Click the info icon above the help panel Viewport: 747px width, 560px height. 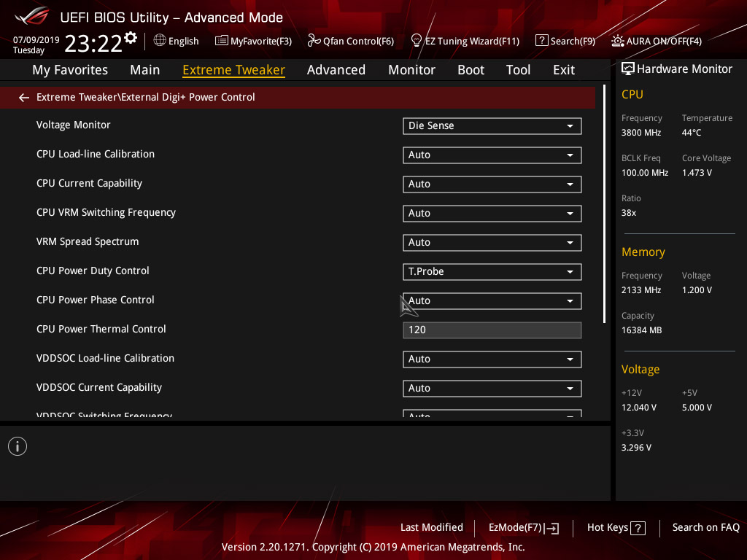[x=17, y=446]
